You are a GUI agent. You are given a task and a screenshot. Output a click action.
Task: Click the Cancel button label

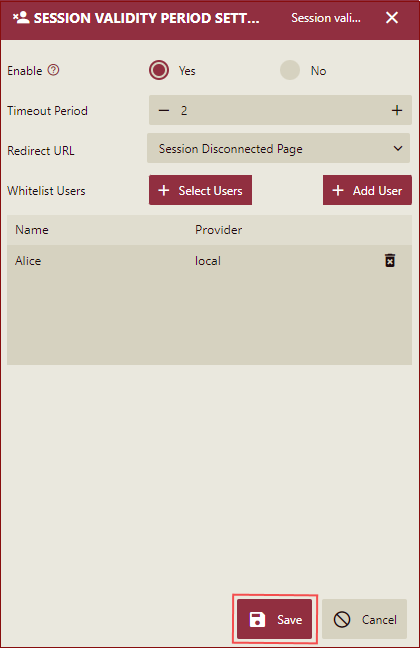(x=379, y=619)
